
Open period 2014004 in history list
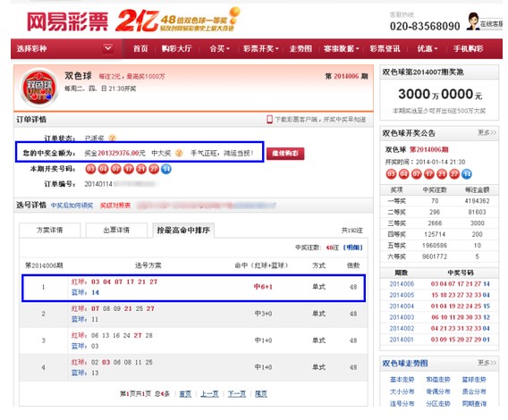click(x=402, y=307)
